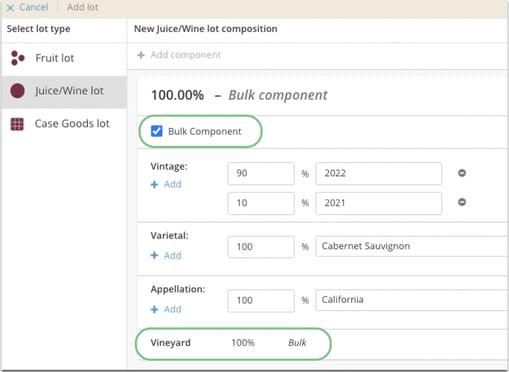Select the Juice/Wine lot type
The height and width of the screenshot is (372, 509).
coord(64,91)
